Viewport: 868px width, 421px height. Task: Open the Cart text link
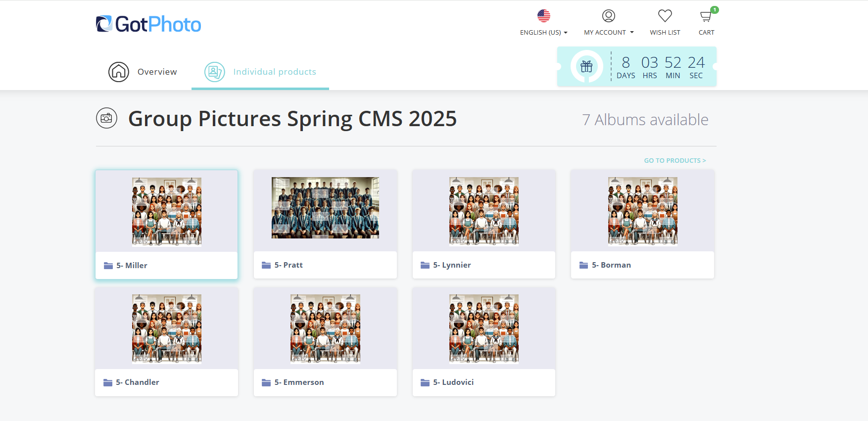pyautogui.click(x=707, y=32)
